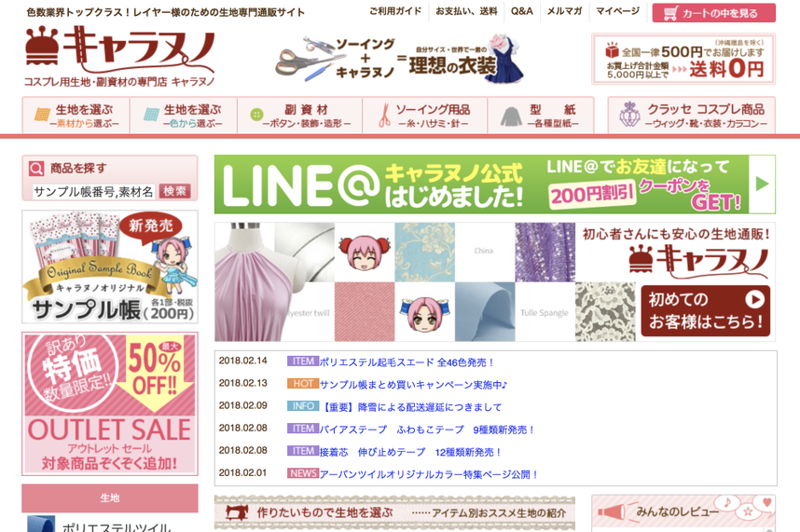Image resolution: width=800 pixels, height=532 pixels.
Task: Click the 検索 search button
Action: [x=174, y=191]
